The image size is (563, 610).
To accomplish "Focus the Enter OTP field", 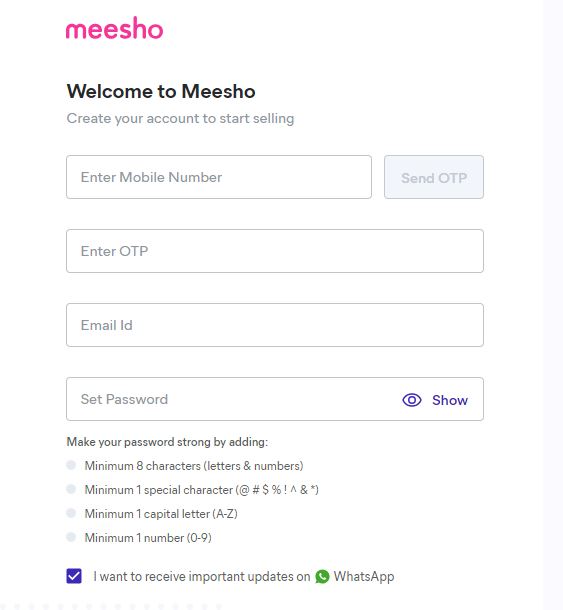I will click(x=275, y=251).
